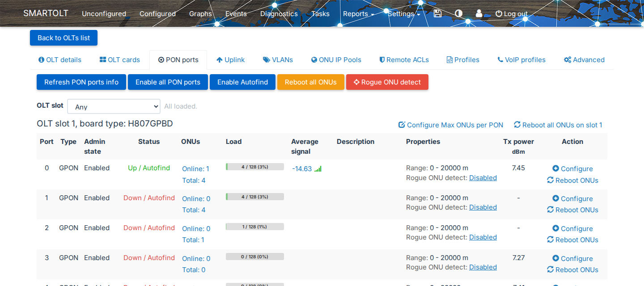Click the load bar for port 0
The height and width of the screenshot is (286, 644).
(255, 167)
